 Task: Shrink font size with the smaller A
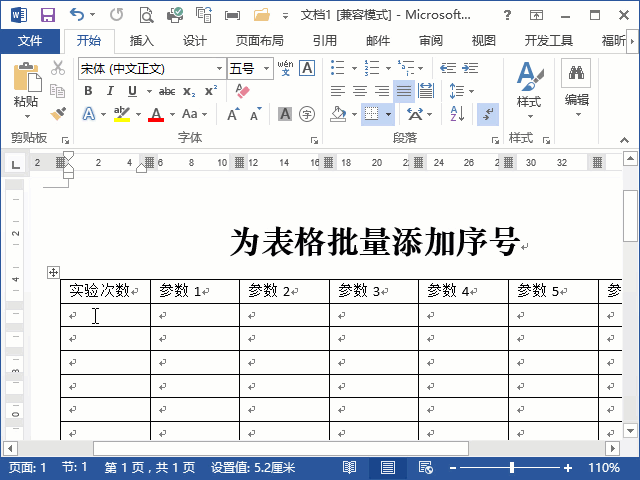coord(256,114)
